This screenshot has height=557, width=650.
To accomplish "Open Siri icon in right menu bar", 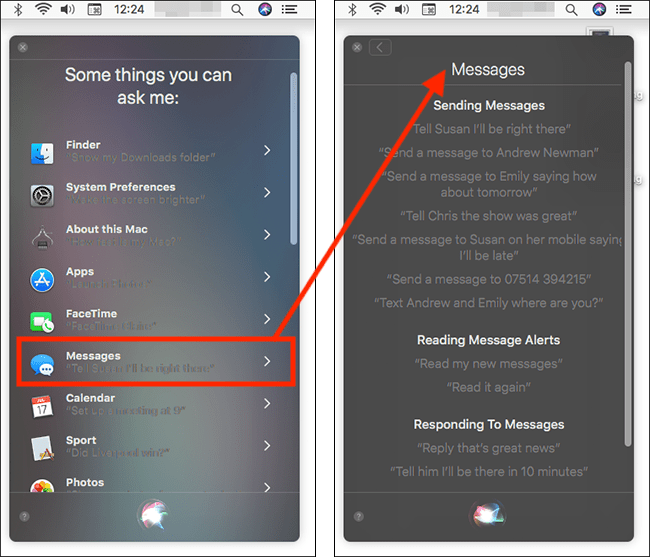I will coord(599,9).
